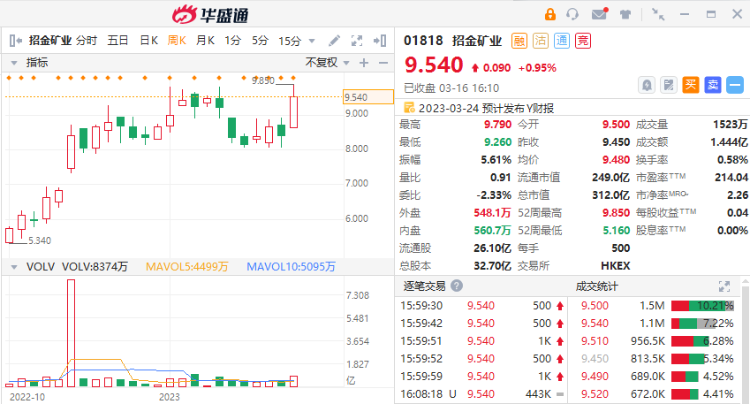Expand the trade statistics panel icon

[x=724, y=286]
